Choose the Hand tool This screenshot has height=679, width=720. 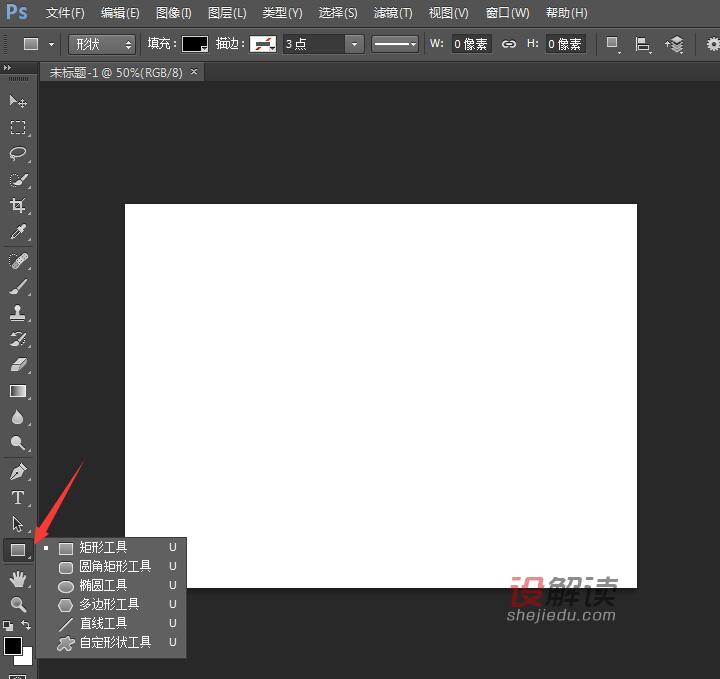[18, 578]
